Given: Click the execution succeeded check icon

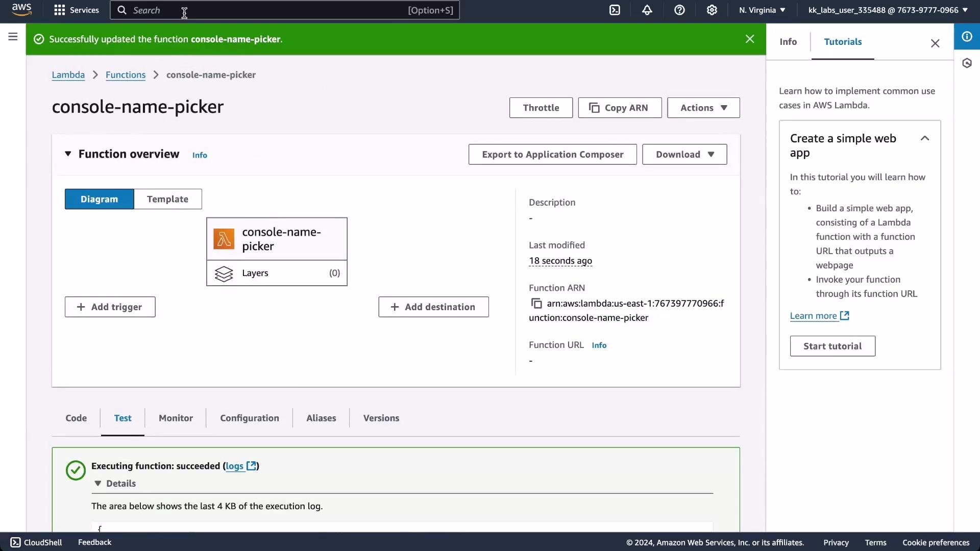Looking at the screenshot, I should click(x=76, y=470).
